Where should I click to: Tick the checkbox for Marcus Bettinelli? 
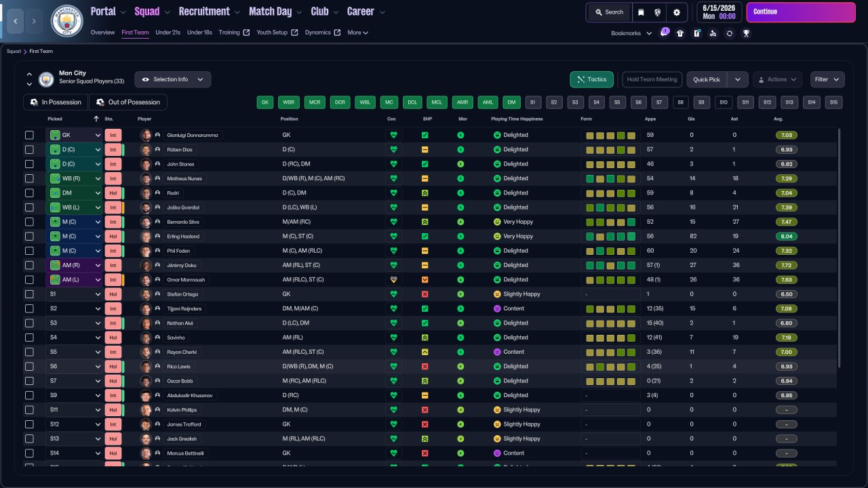pos(29,453)
